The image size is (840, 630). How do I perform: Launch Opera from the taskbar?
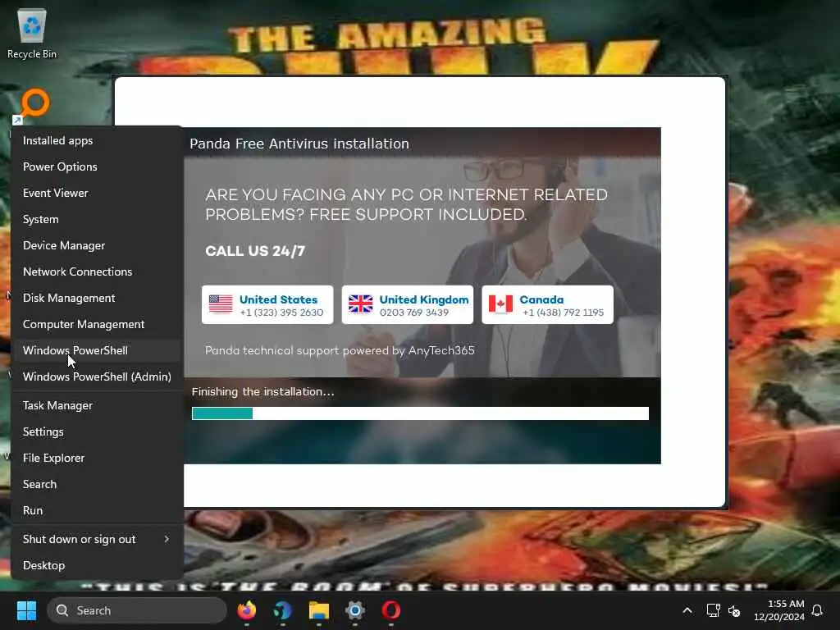click(x=391, y=610)
